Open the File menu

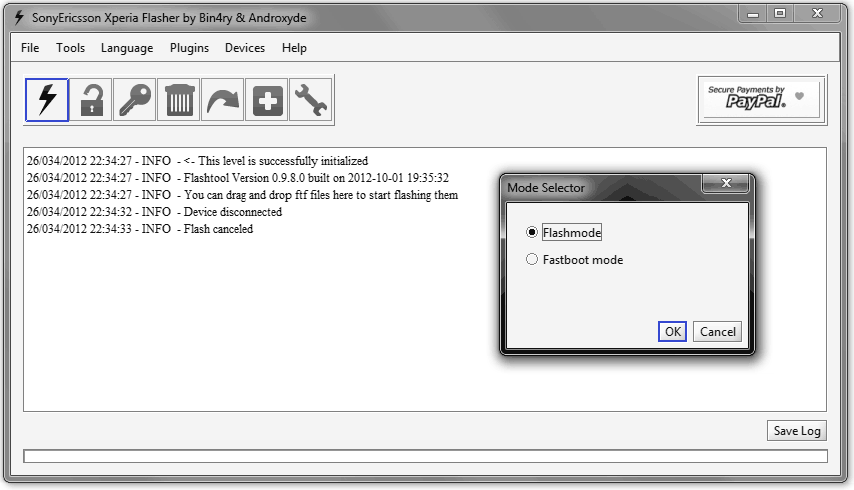(x=30, y=48)
